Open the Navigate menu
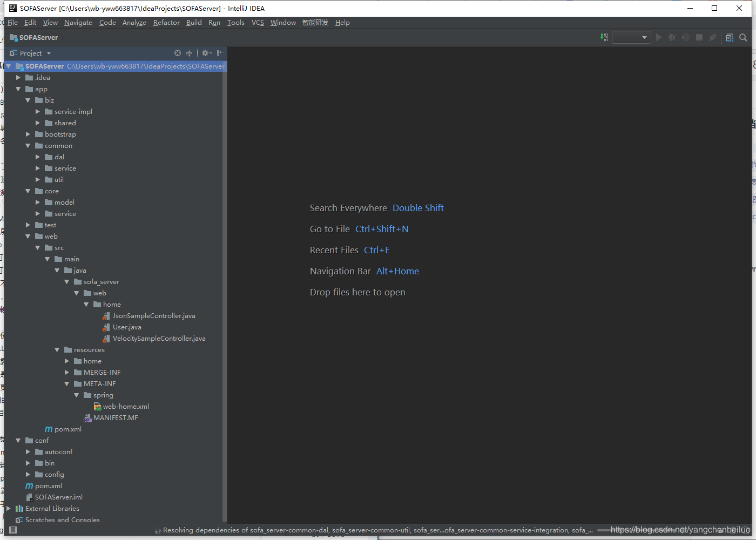 pos(78,23)
